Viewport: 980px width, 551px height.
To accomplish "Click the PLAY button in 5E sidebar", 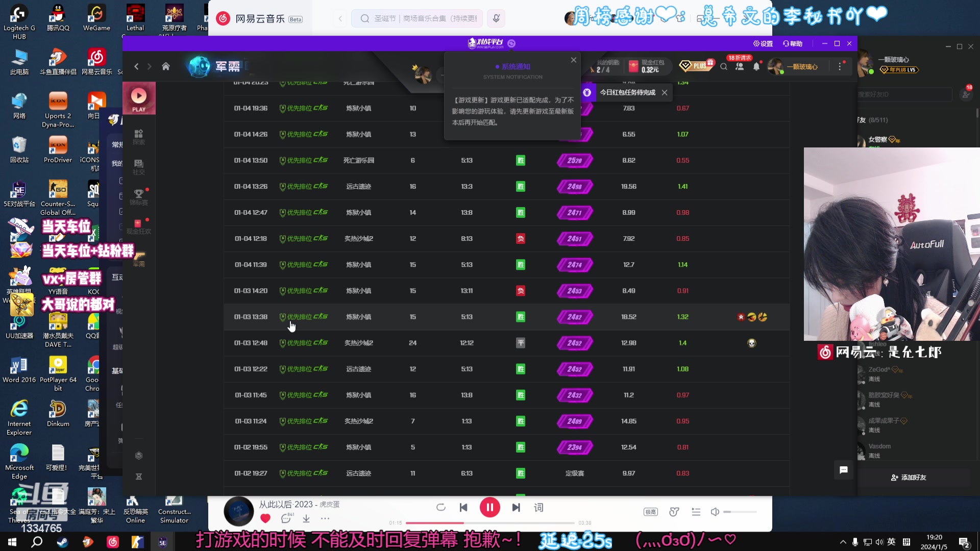I will (x=139, y=98).
